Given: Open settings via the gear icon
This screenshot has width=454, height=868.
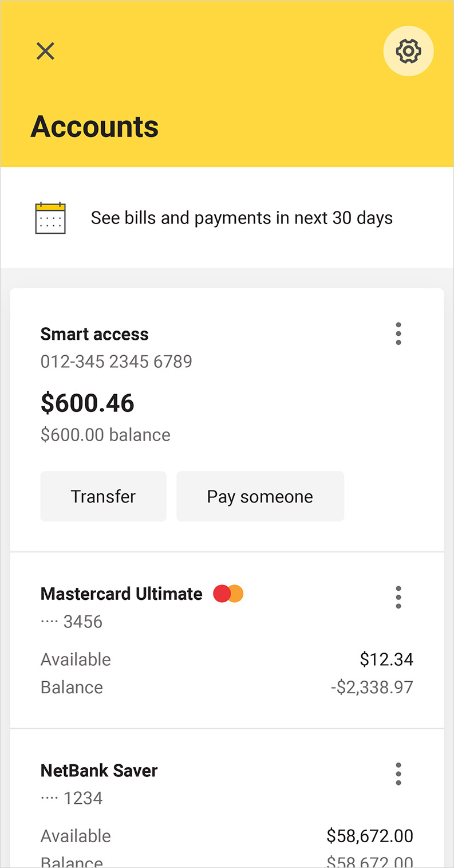Looking at the screenshot, I should (408, 51).
